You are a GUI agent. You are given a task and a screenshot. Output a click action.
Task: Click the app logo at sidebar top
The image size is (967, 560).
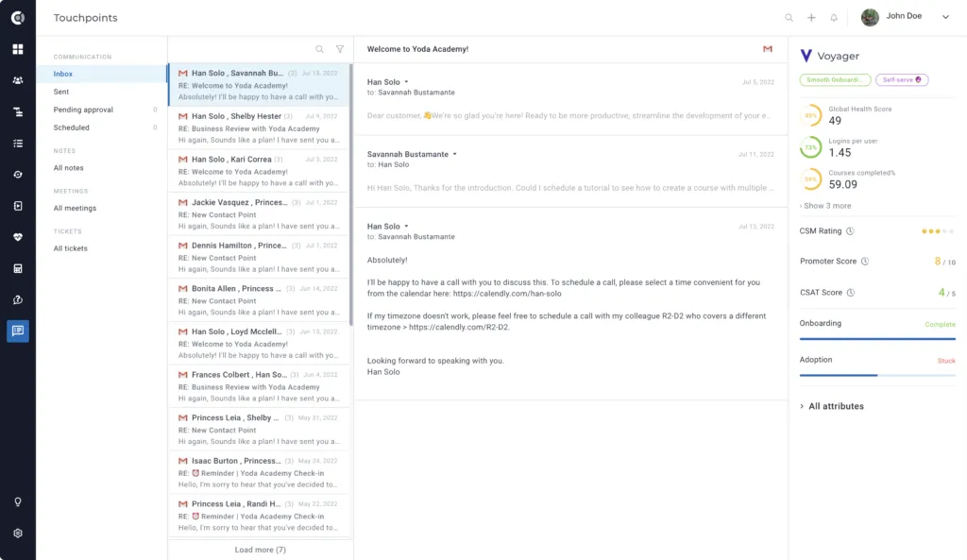[x=18, y=18]
